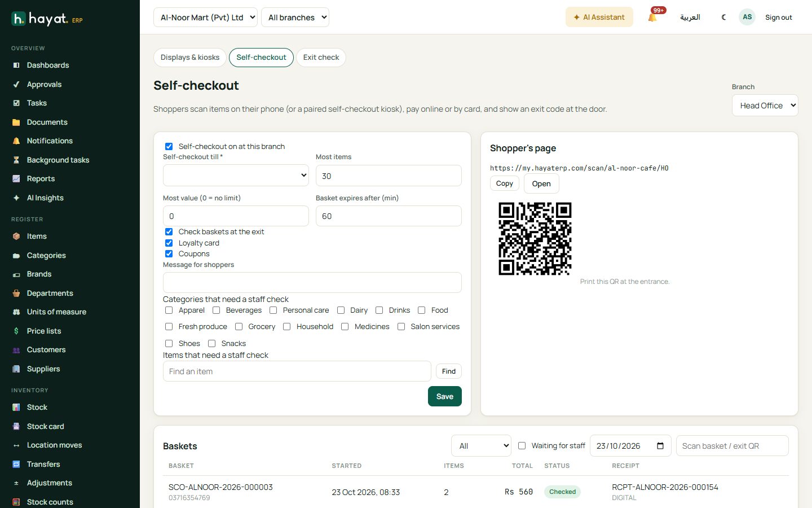Click the Customers people icon

point(16,350)
